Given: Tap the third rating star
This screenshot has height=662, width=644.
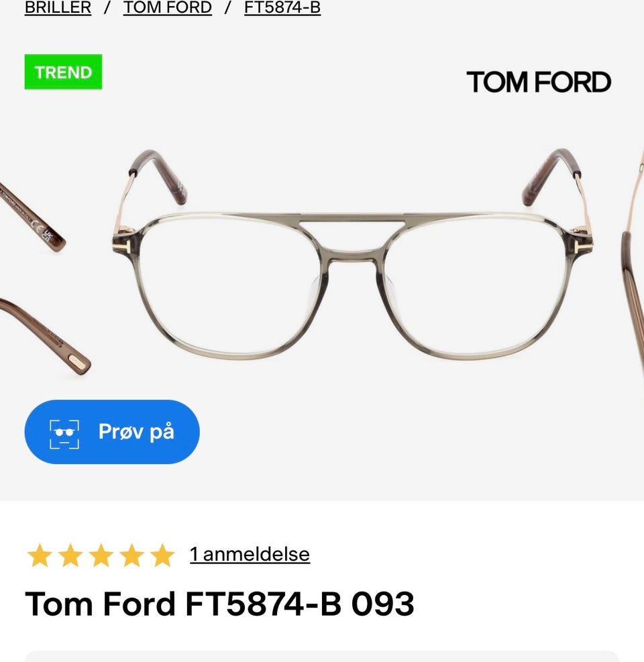Looking at the screenshot, I should coord(101,555).
